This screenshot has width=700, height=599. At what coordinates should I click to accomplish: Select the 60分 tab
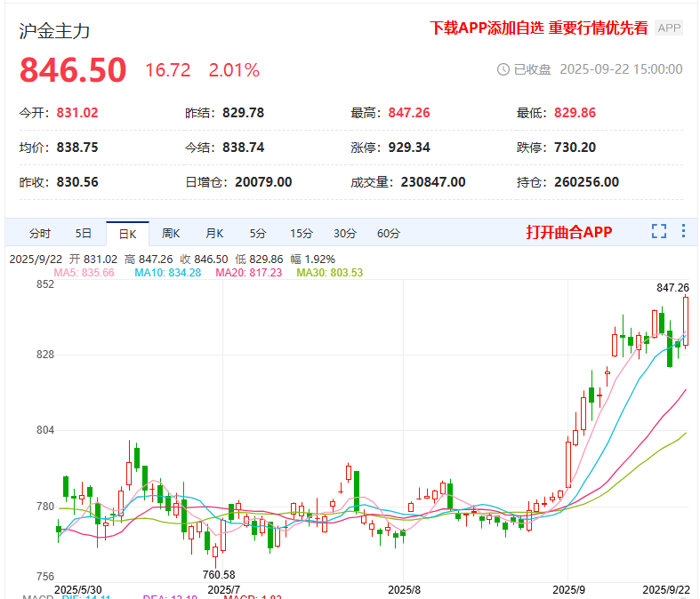pyautogui.click(x=389, y=233)
